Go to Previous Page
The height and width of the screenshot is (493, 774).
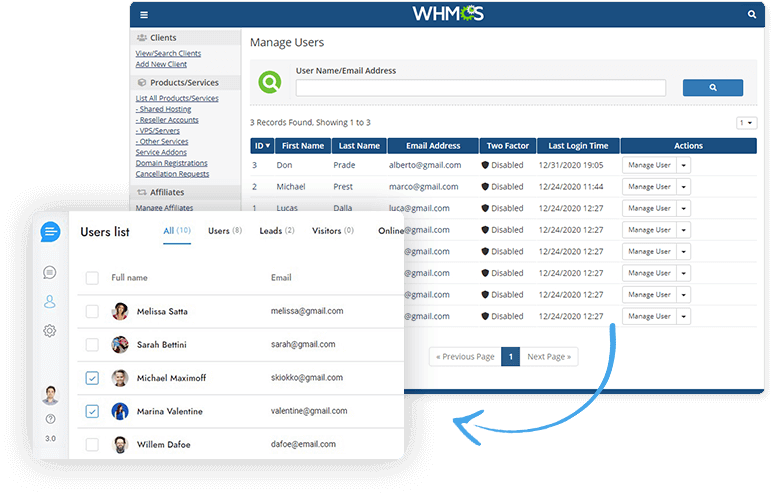point(465,357)
